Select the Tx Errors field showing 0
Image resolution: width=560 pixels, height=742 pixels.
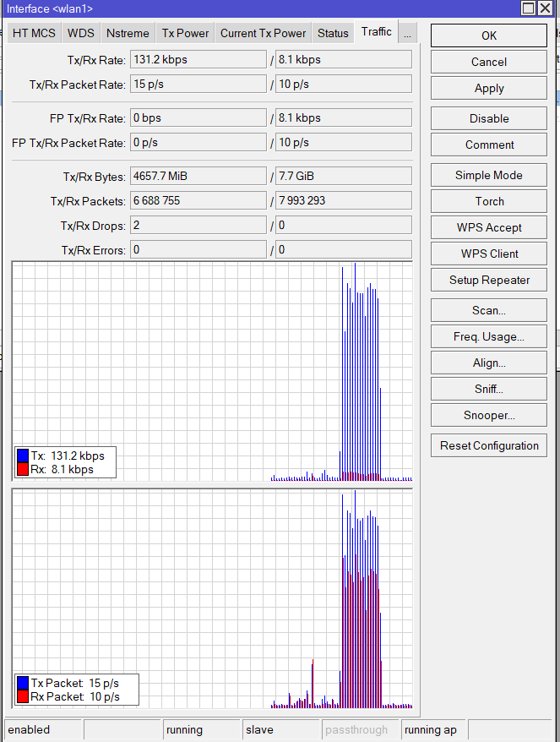[198, 250]
